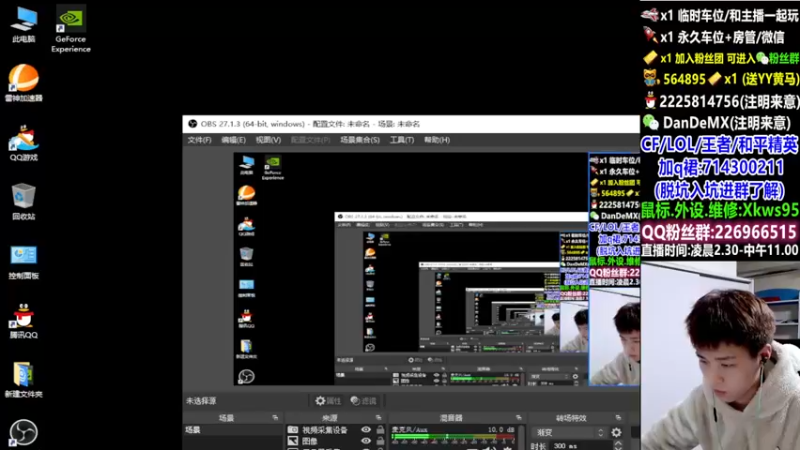The width and height of the screenshot is (800, 450).
Task: Select the 新建文件夹 folder icon
Action: [23, 380]
